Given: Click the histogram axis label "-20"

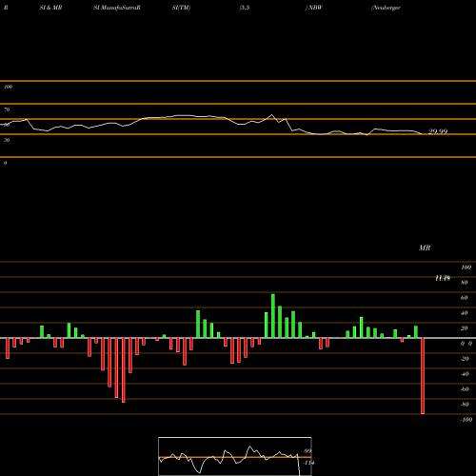Looking at the screenshot, I should click(465, 359).
